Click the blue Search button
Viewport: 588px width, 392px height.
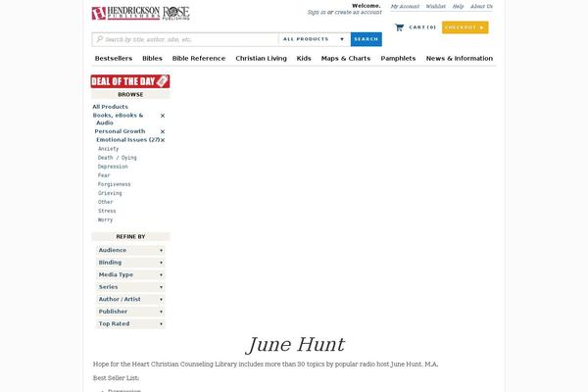[367, 39]
